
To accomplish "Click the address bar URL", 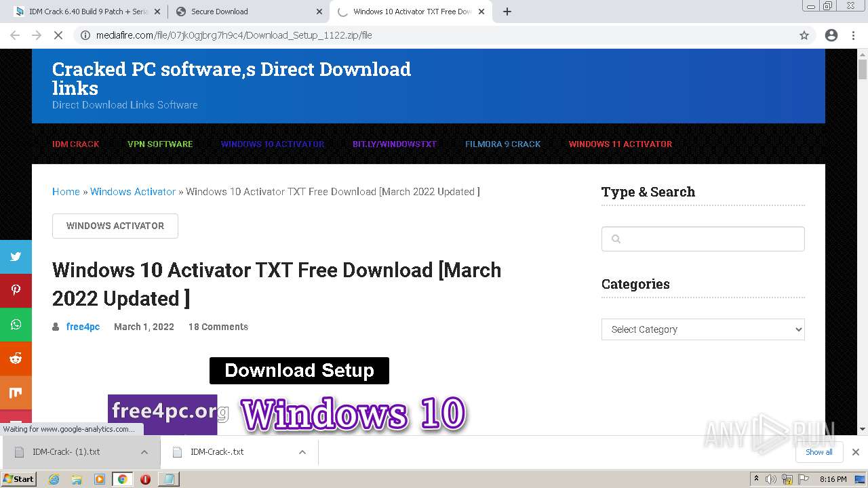I will (x=234, y=35).
